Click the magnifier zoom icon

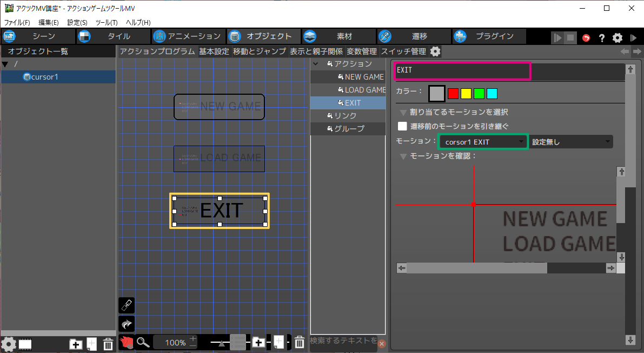(143, 342)
